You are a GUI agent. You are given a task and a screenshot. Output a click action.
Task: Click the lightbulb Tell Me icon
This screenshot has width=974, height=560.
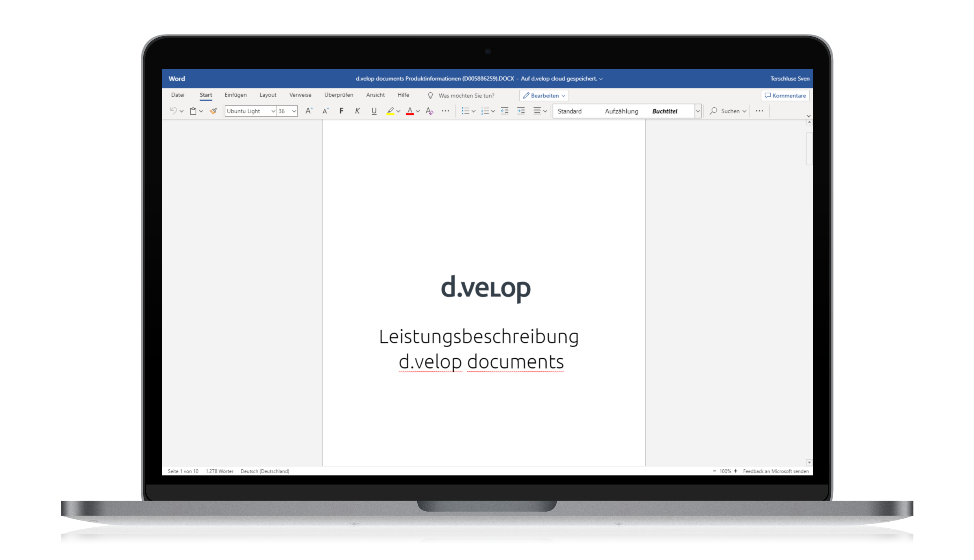tap(430, 96)
